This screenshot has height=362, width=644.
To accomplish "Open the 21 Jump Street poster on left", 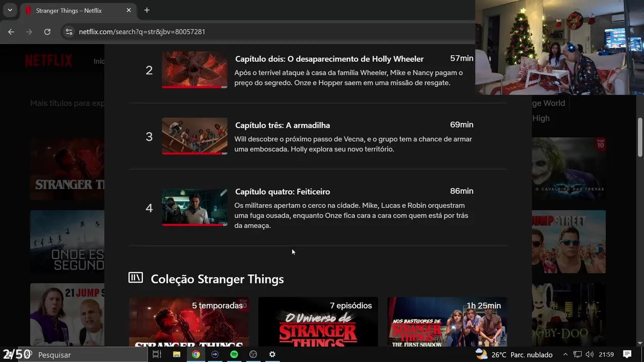I will point(67,315).
